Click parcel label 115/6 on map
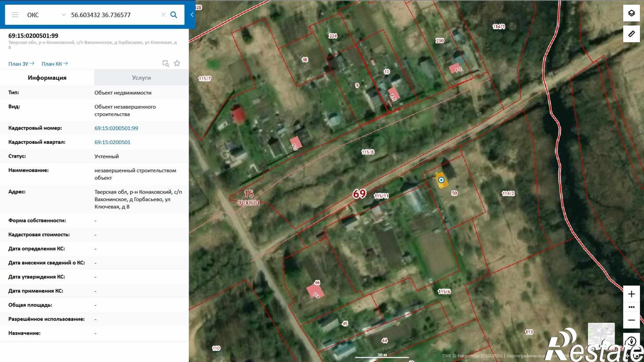Image resolution: width=644 pixels, height=362 pixels. (444, 292)
